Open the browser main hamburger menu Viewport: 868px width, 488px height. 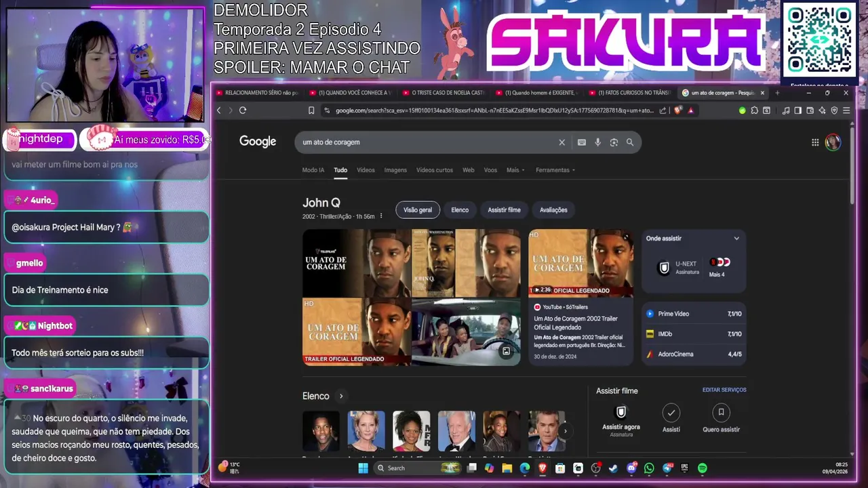tap(845, 110)
